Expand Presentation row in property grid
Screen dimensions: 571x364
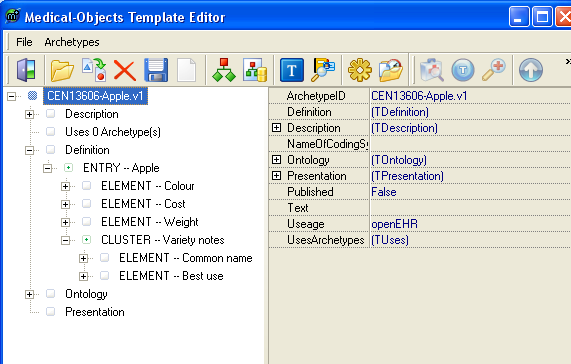coord(276,175)
